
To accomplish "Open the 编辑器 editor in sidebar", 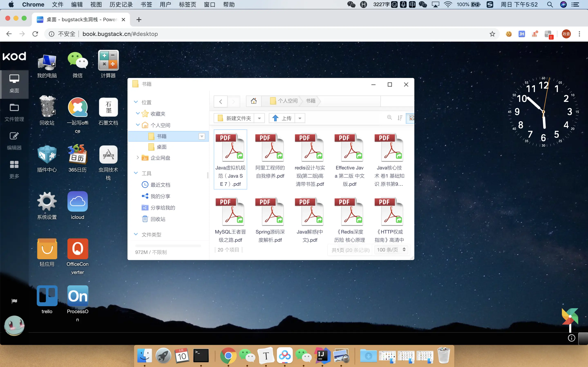I will click(14, 141).
